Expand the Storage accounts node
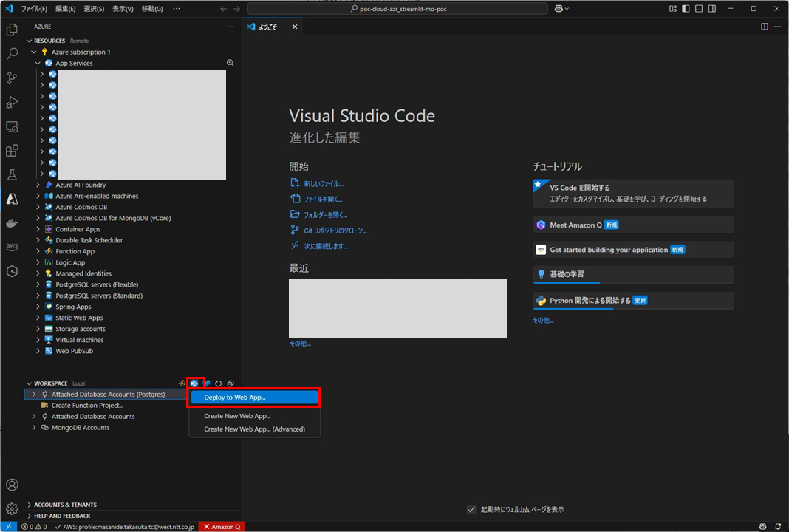 tap(38, 329)
